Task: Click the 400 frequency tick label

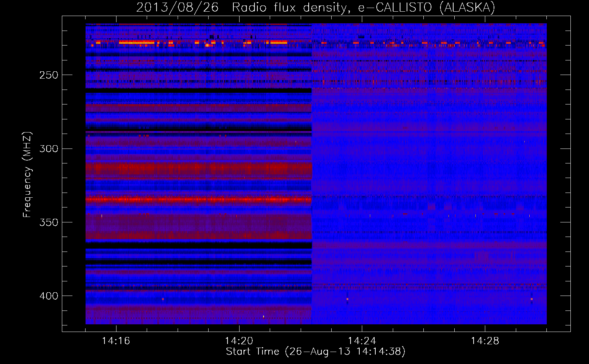Action: pos(49,296)
